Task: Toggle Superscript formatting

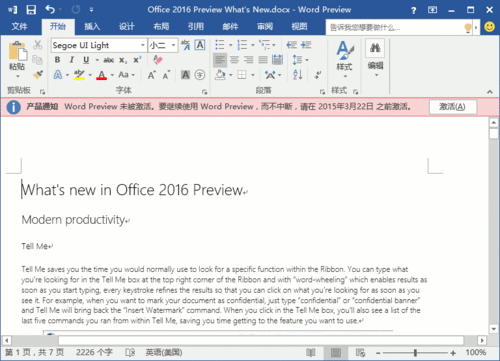Action: tap(137, 60)
